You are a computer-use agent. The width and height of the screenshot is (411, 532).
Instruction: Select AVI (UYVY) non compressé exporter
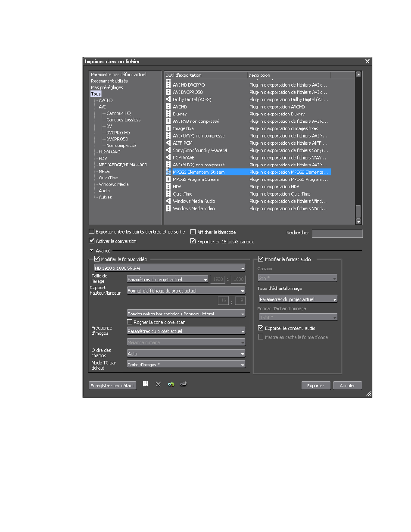tap(248, 136)
